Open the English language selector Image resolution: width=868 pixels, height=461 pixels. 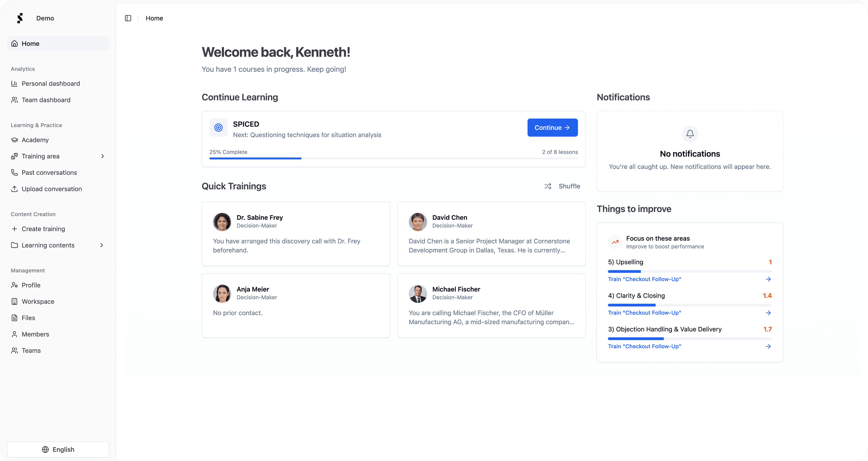pyautogui.click(x=58, y=449)
